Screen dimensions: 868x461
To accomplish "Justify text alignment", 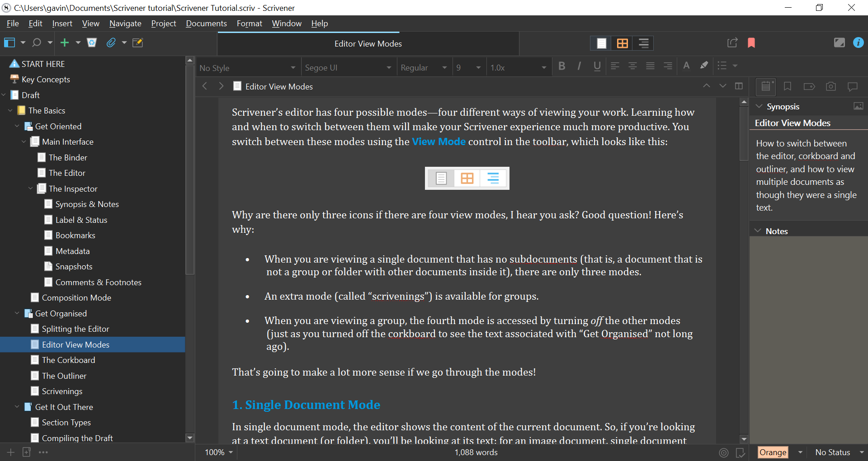I will (650, 66).
